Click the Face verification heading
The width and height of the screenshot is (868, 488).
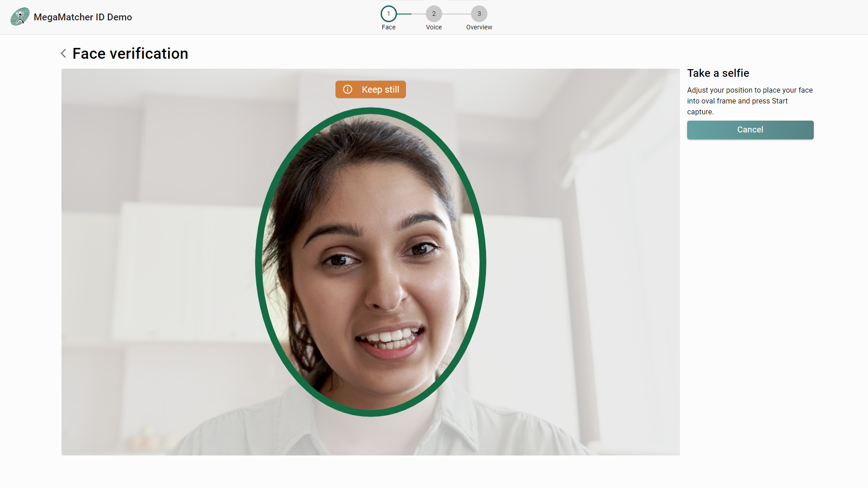coord(130,53)
